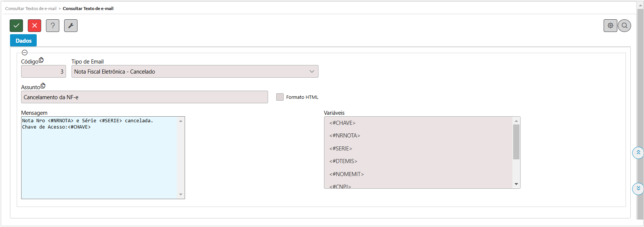Screen dimensions: 644x227
Task: Click the magnifier search icon
Action: 624,26
